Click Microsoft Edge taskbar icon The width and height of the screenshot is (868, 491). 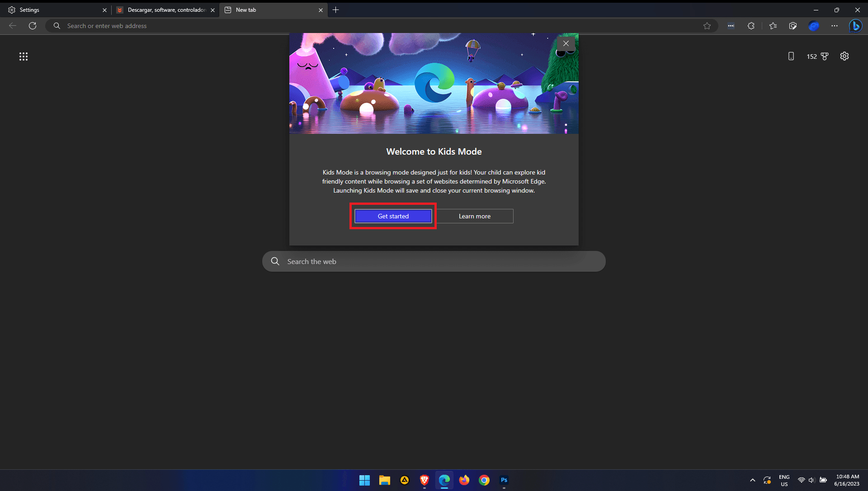(444, 480)
